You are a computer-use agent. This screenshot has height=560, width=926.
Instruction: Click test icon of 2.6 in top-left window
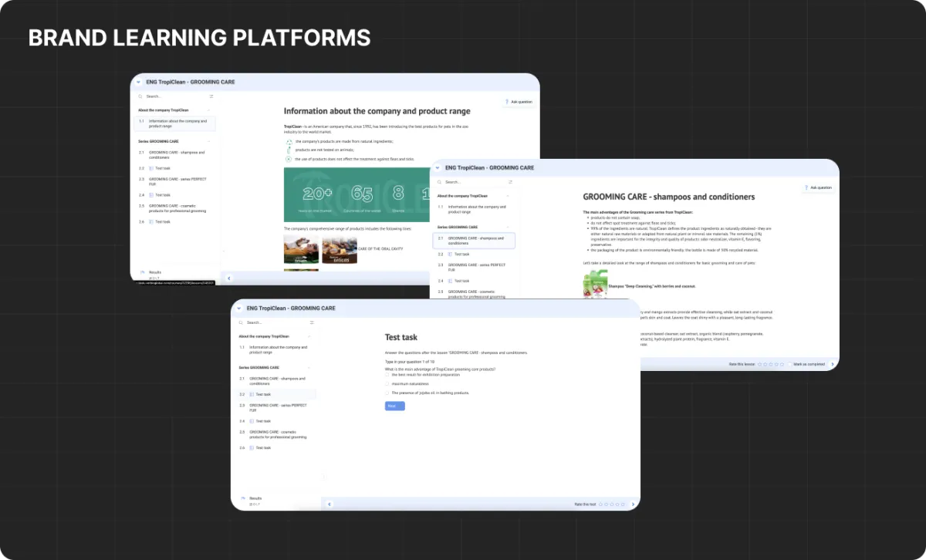[151, 221]
